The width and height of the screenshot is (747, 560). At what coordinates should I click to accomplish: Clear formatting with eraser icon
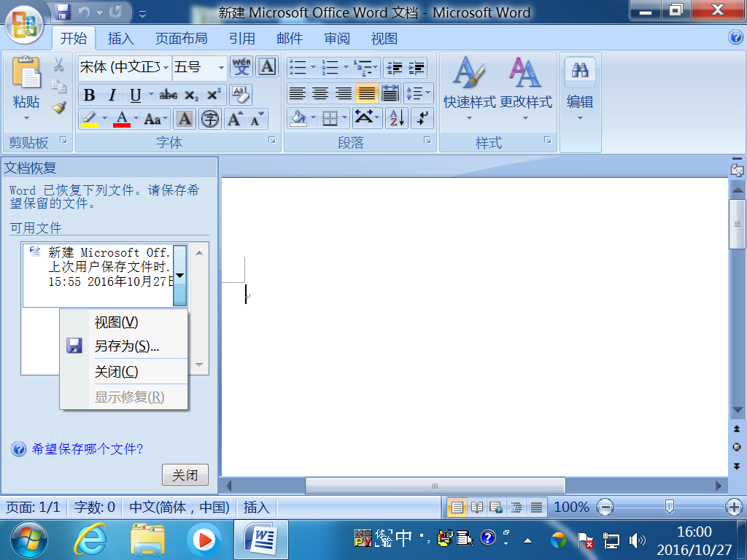(241, 95)
